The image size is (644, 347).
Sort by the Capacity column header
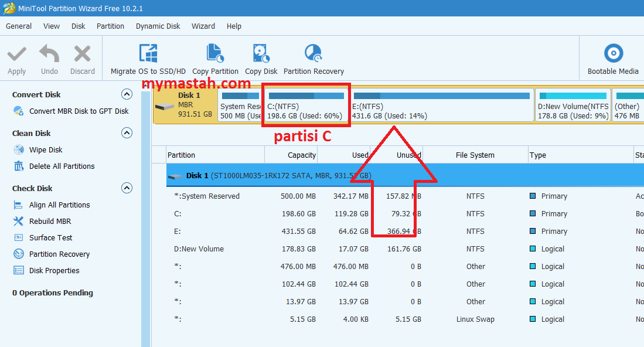(x=291, y=155)
